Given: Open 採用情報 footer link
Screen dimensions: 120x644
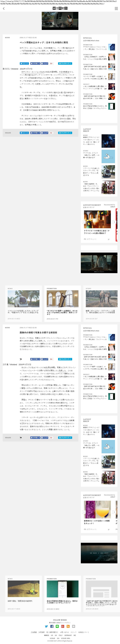Looking at the screenshot, I should (x=41, y=632).
